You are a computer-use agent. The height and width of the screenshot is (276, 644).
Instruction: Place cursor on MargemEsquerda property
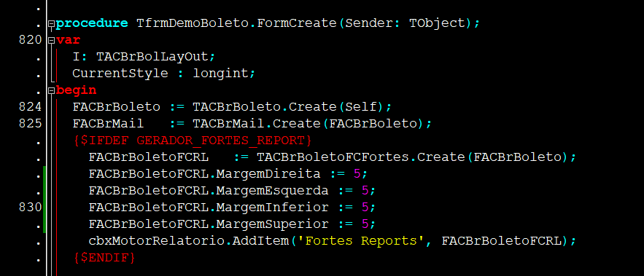point(272,191)
